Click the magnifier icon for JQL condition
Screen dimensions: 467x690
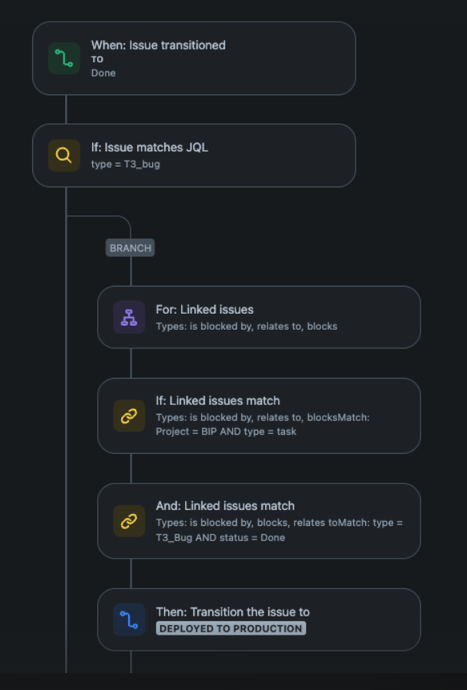coord(64,155)
